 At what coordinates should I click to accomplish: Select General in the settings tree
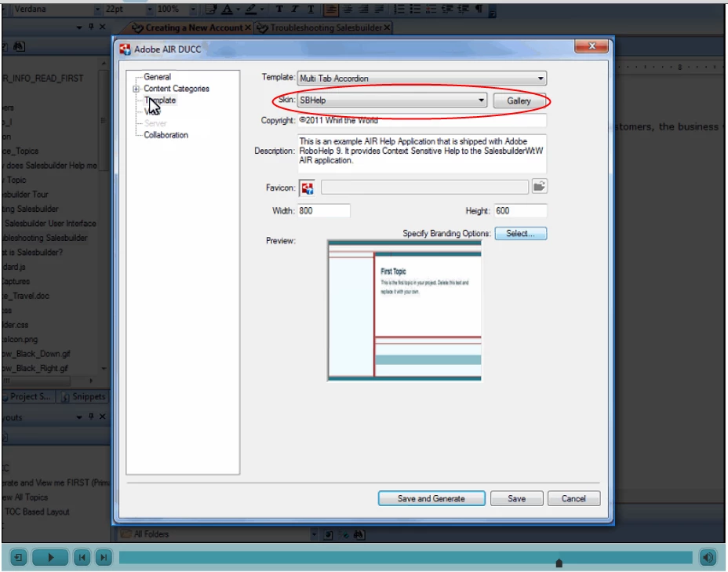point(158,77)
